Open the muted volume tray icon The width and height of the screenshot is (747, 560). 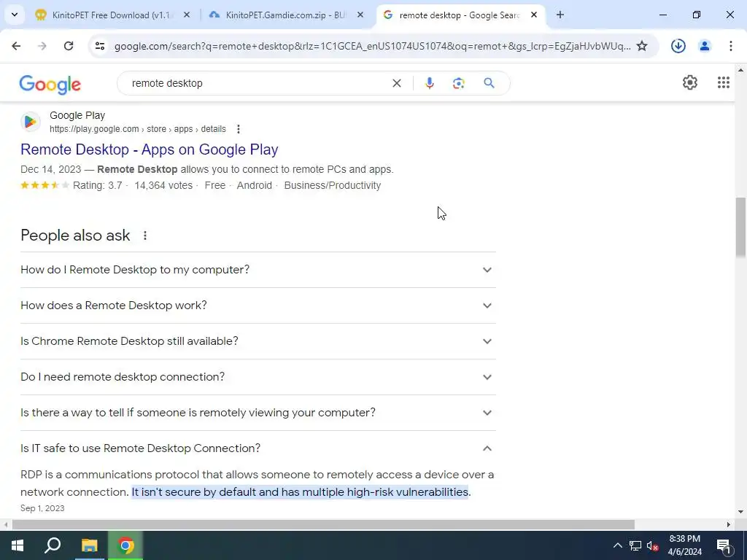[x=653, y=545]
